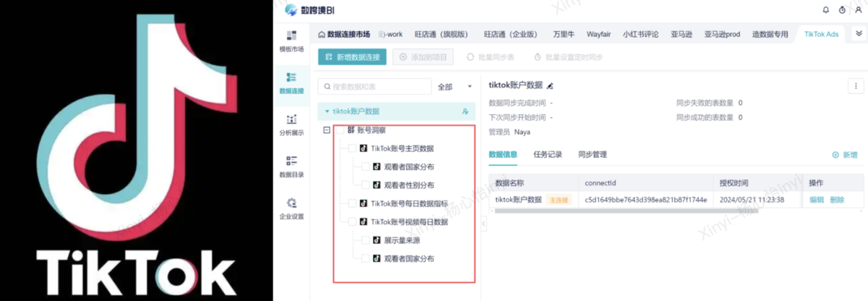Click the search magnifier icon
The width and height of the screenshot is (868, 301).
point(327,87)
